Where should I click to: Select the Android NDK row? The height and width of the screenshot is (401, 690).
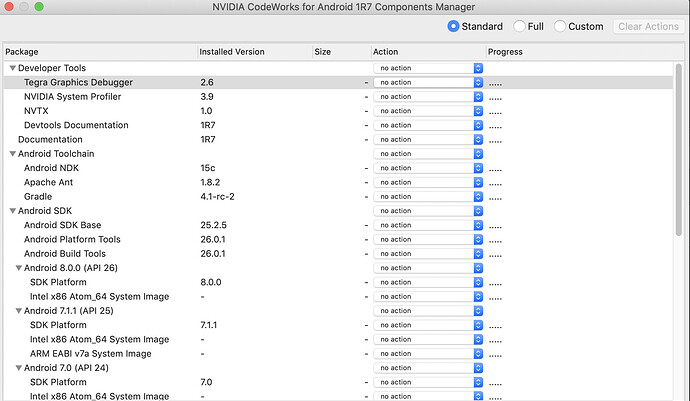click(x=338, y=168)
